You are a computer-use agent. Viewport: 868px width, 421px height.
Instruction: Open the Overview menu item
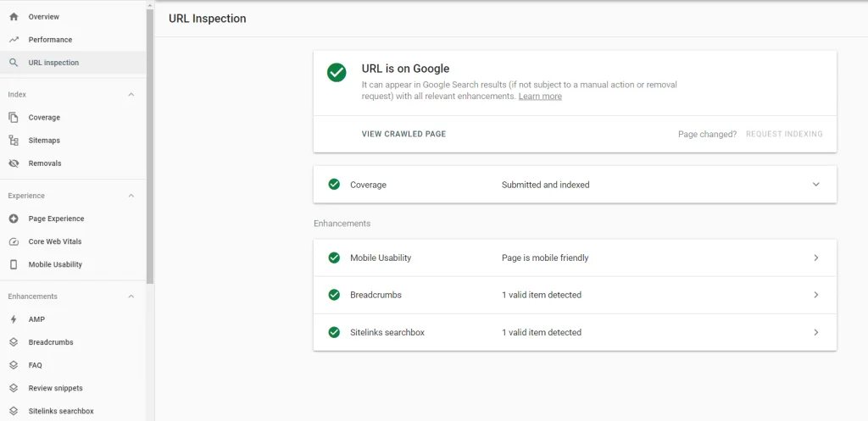[73, 17]
